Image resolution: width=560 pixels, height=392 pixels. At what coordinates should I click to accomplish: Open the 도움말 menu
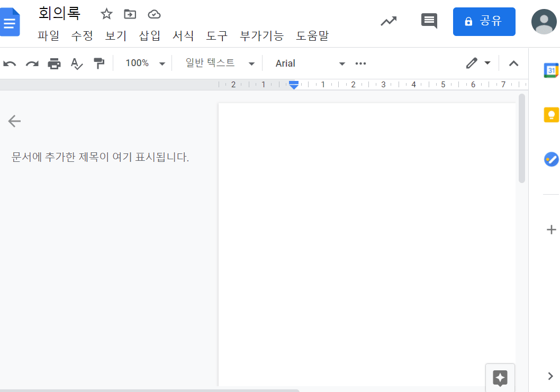(x=312, y=35)
